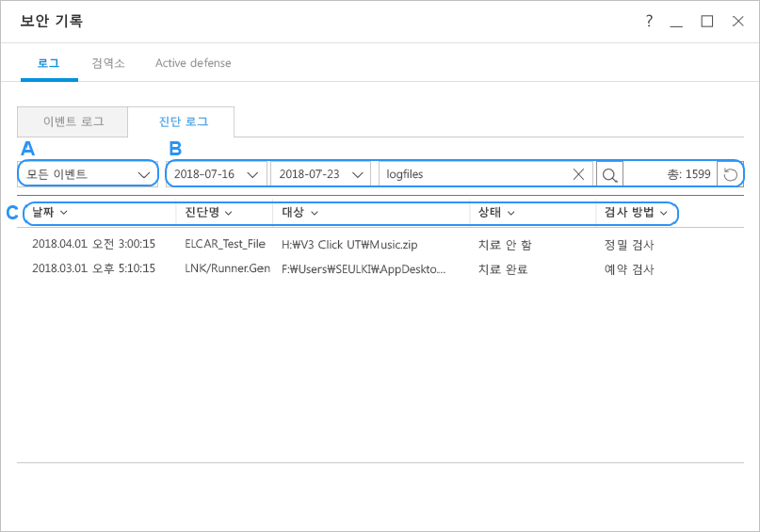The height and width of the screenshot is (532, 760).
Task: Open the 이벤트 로그 sub-tab
Action: (x=73, y=121)
